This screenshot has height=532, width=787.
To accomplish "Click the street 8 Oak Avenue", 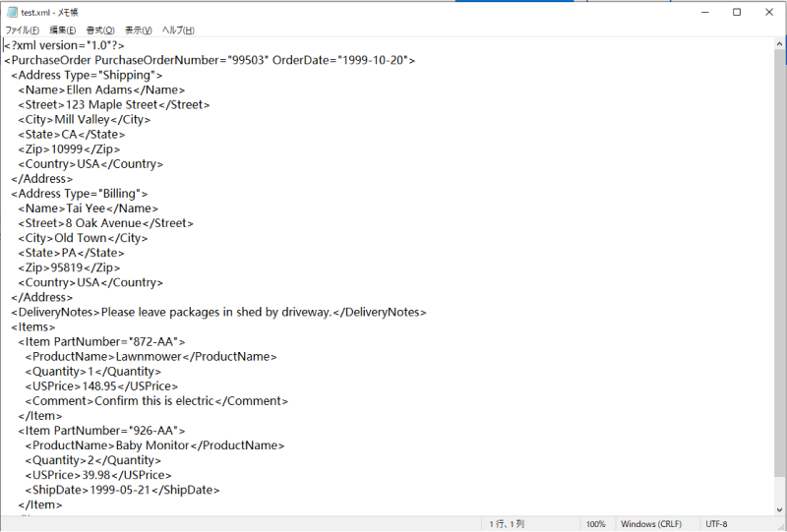I will click(x=103, y=223).
